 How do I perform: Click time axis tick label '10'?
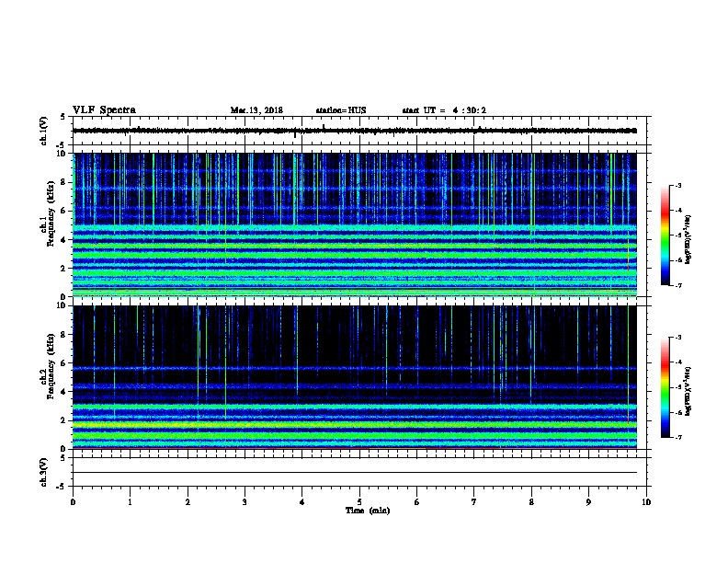pyautogui.click(x=646, y=502)
